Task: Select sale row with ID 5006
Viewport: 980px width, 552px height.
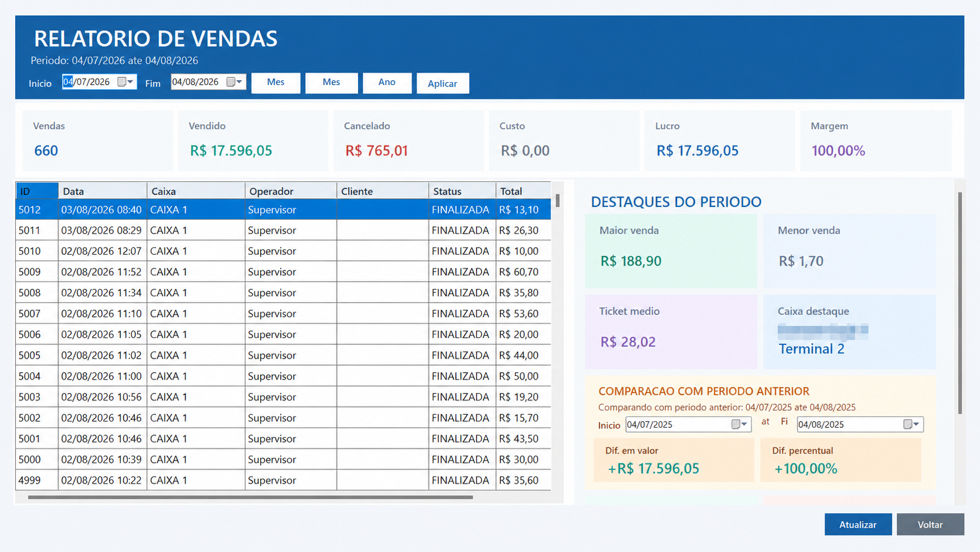Action: pyautogui.click(x=283, y=334)
